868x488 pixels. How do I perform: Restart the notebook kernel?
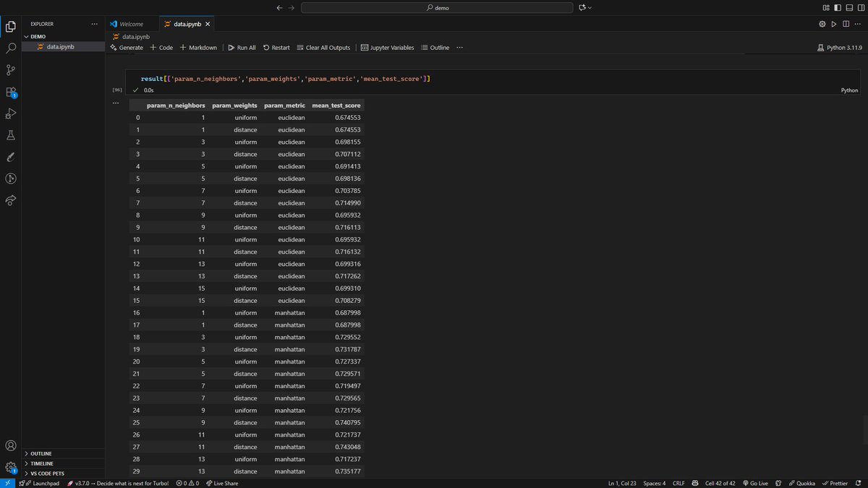pyautogui.click(x=276, y=48)
